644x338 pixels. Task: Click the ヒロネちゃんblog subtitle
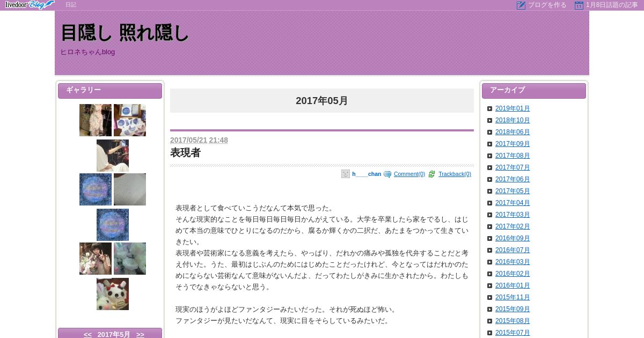point(87,52)
